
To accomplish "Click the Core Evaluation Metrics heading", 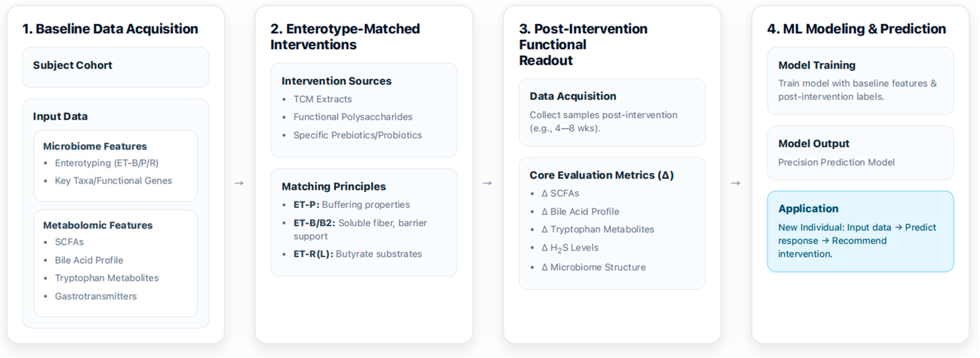I will [x=602, y=175].
